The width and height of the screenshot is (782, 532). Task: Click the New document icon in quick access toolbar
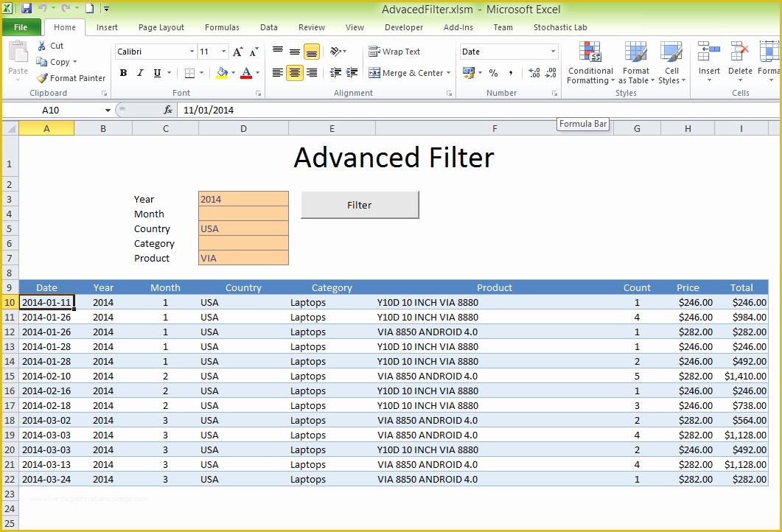pos(89,9)
